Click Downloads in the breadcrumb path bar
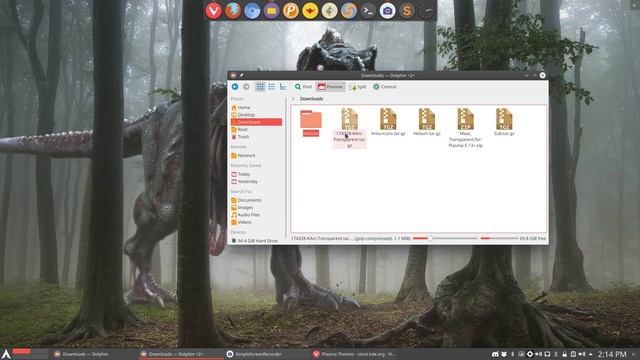The width and height of the screenshot is (640, 360). click(x=311, y=99)
